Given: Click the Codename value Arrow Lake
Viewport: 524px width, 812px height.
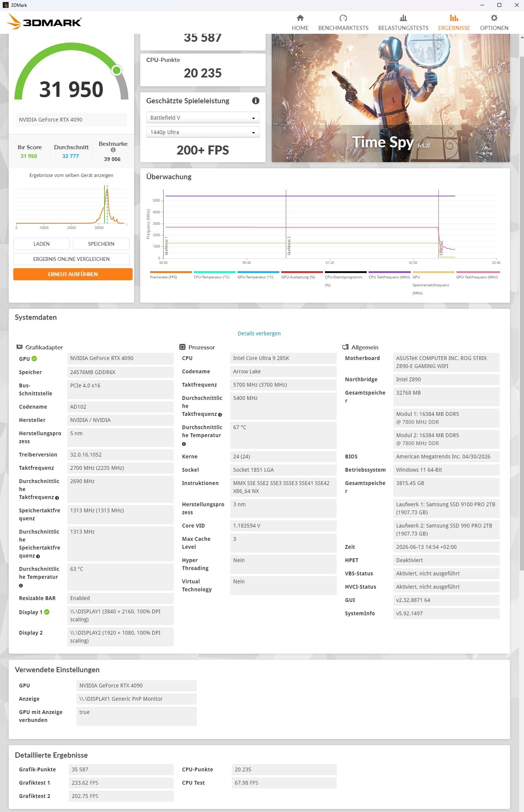Looking at the screenshot, I should pyautogui.click(x=283, y=371).
